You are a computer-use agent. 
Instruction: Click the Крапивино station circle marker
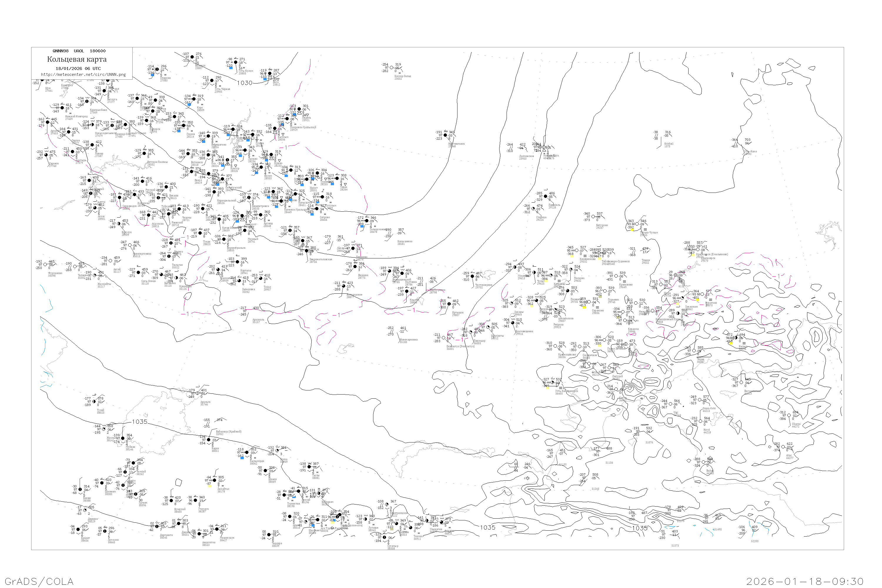point(616,276)
